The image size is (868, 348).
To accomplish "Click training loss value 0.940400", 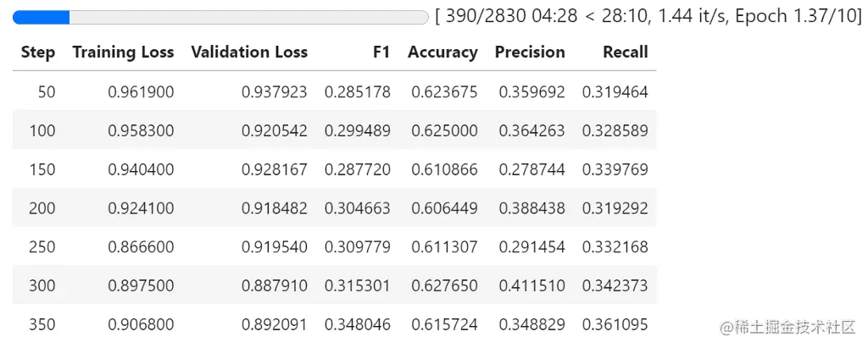I will 141,170.
